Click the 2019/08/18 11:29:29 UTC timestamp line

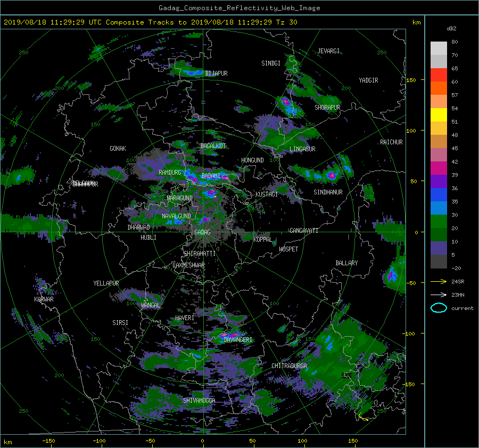(150, 22)
